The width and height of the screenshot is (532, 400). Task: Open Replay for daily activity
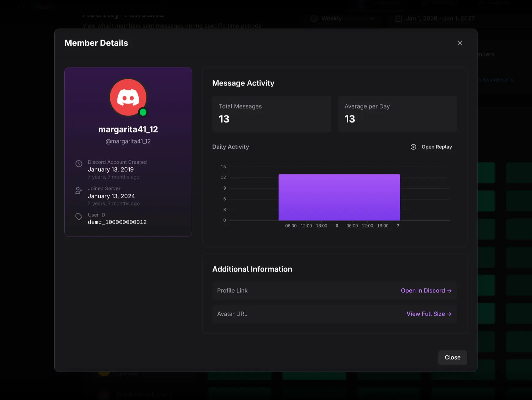(431, 147)
